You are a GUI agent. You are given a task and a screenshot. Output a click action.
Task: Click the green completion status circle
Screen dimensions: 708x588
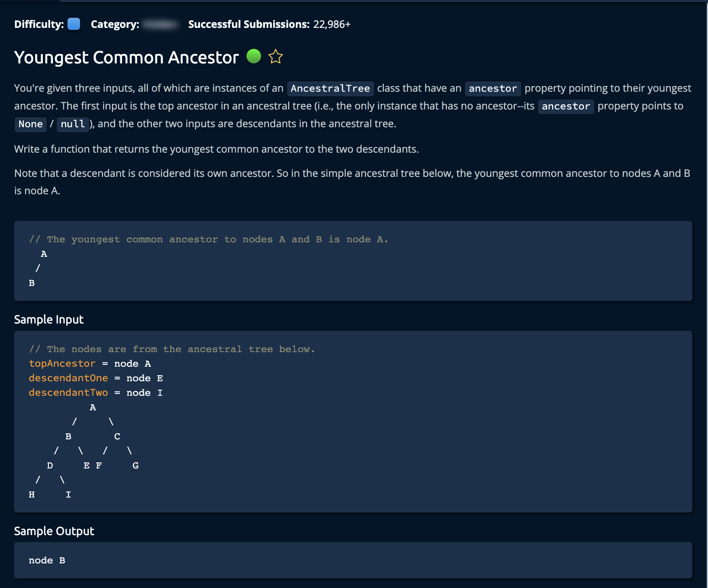[254, 56]
